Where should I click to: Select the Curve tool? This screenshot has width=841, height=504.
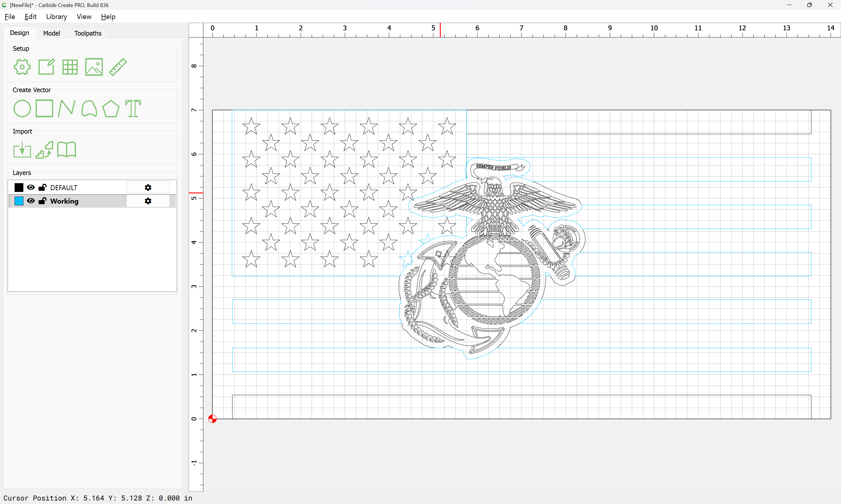coord(89,109)
